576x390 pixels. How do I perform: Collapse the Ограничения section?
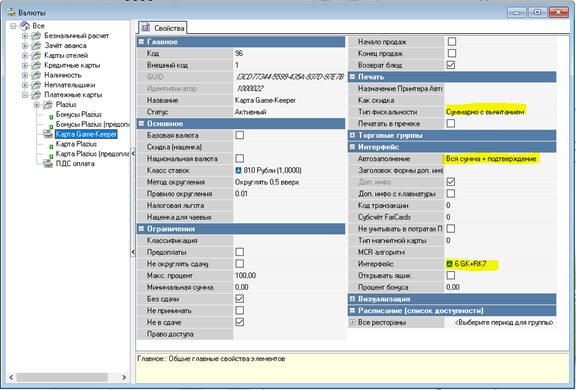pos(141,229)
